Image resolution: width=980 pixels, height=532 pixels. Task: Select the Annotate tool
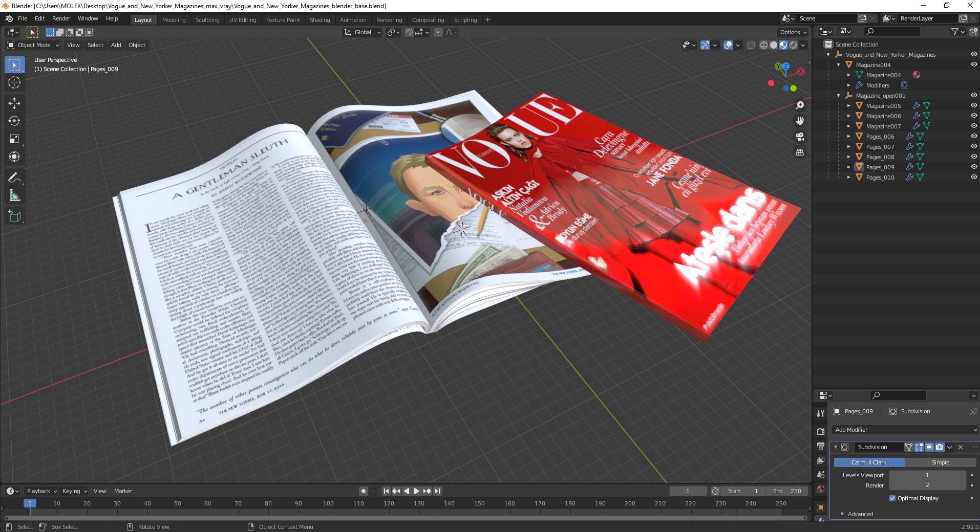tap(14, 178)
